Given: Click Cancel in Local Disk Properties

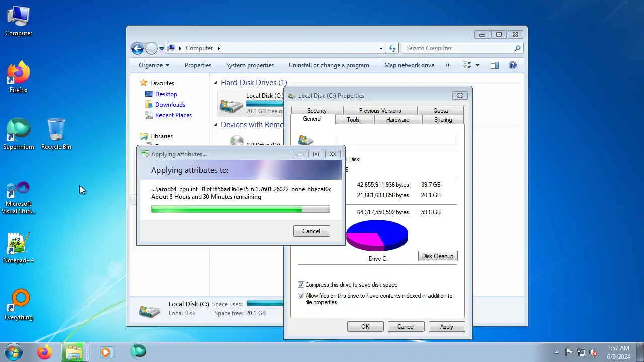Looking at the screenshot, I should (406, 327).
